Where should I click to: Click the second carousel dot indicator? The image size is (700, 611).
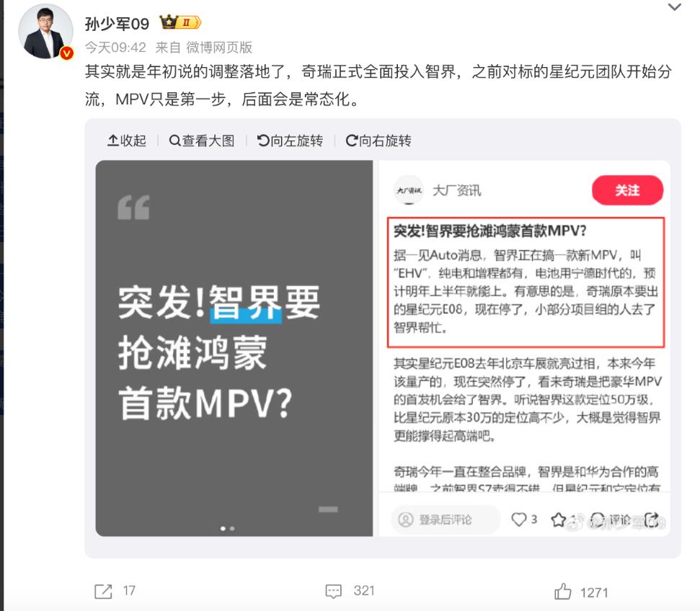[x=232, y=528]
